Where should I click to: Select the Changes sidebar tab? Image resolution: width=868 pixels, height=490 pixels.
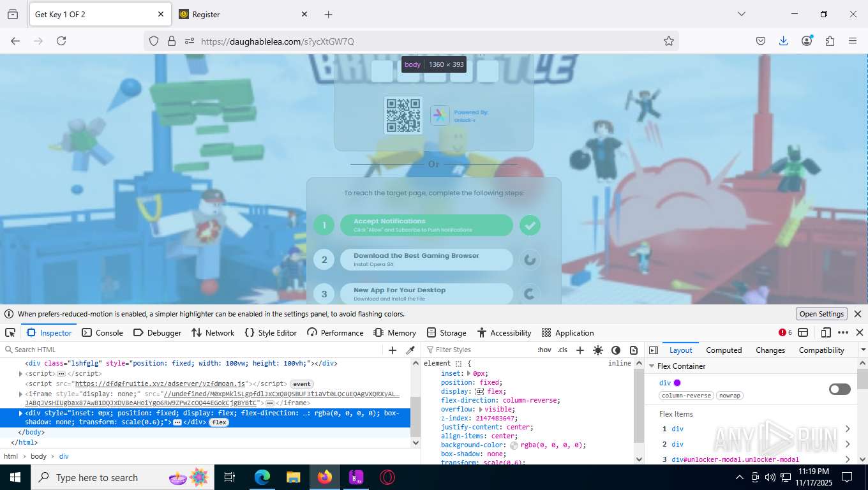pyautogui.click(x=770, y=350)
